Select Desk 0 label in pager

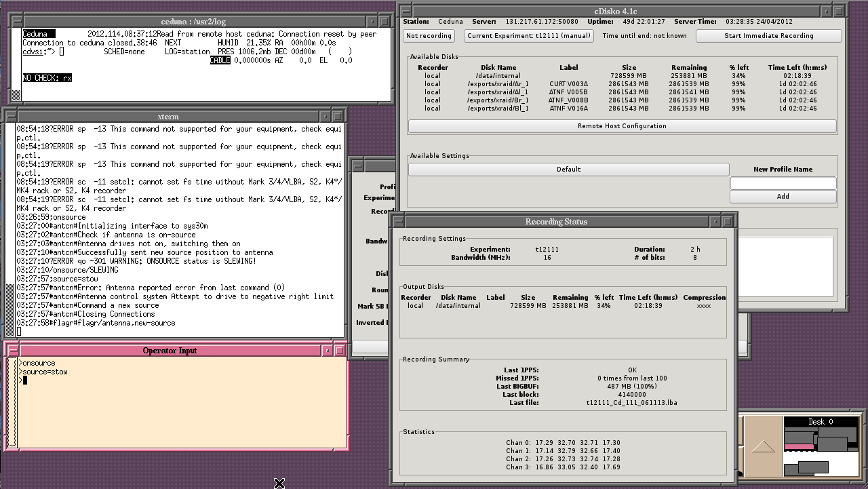coord(821,422)
